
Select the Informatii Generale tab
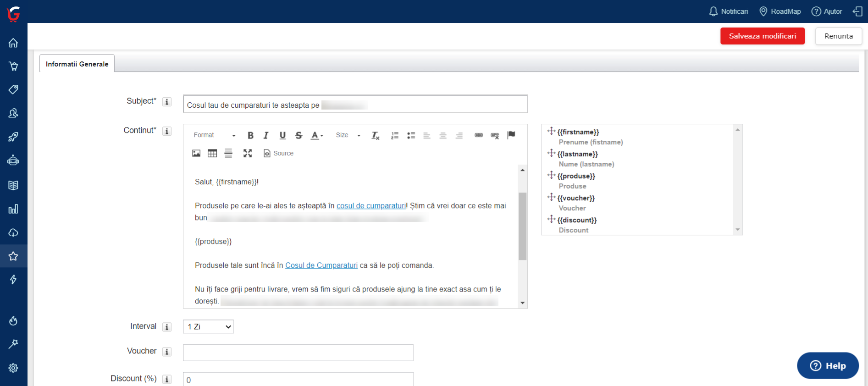[77, 64]
